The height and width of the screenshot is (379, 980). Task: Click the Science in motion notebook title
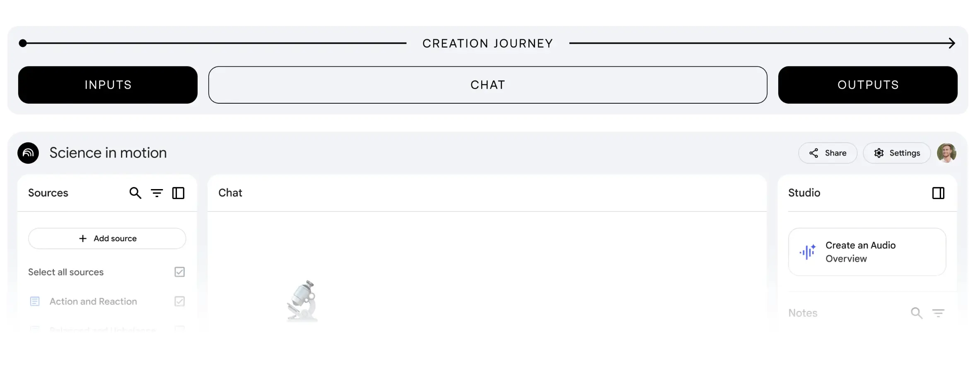pos(108,153)
